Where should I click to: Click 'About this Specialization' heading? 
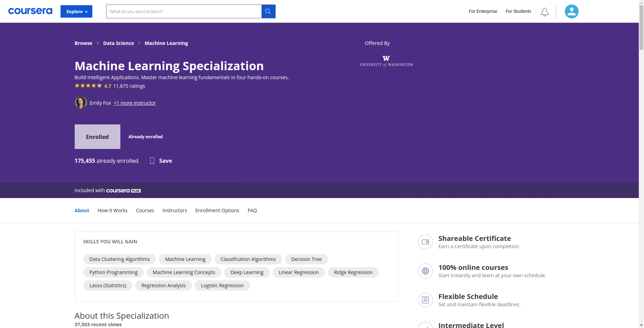(x=122, y=316)
